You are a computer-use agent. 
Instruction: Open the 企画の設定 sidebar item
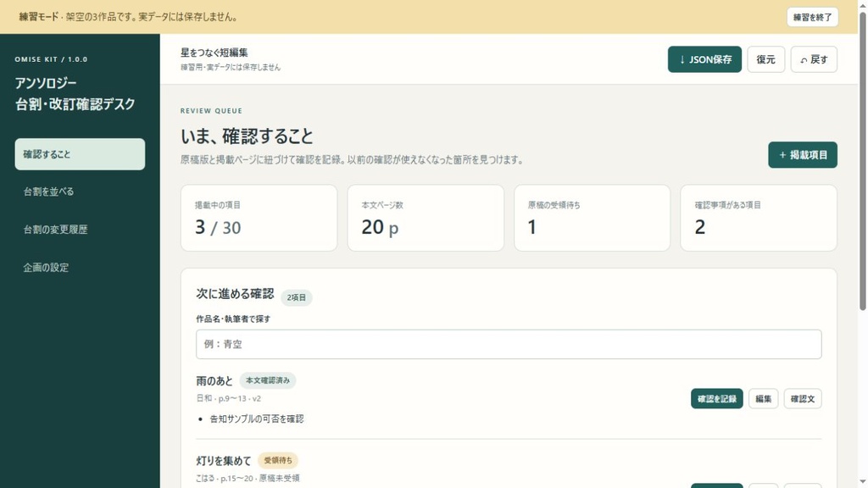80,267
